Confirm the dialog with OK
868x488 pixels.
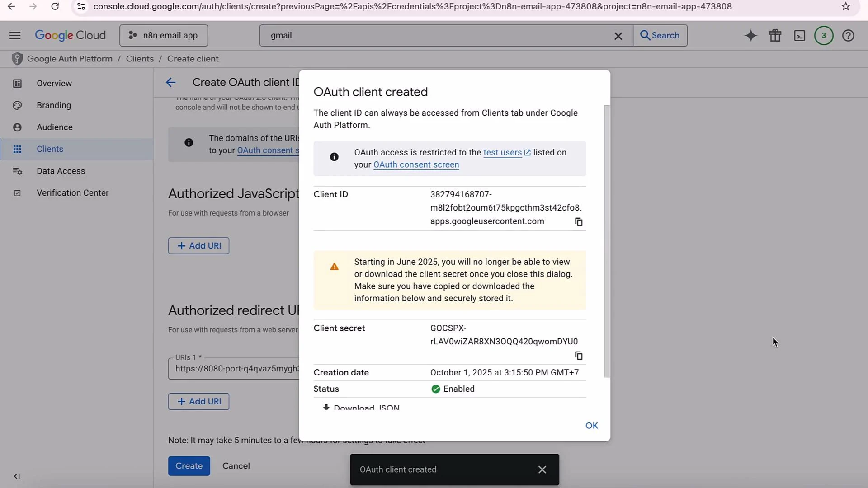pos(591,426)
